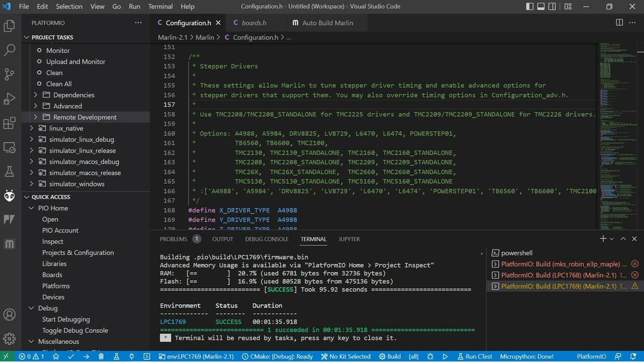Open the Source Control view icon
Image resolution: width=644 pixels, height=362 pixels.
point(9,74)
